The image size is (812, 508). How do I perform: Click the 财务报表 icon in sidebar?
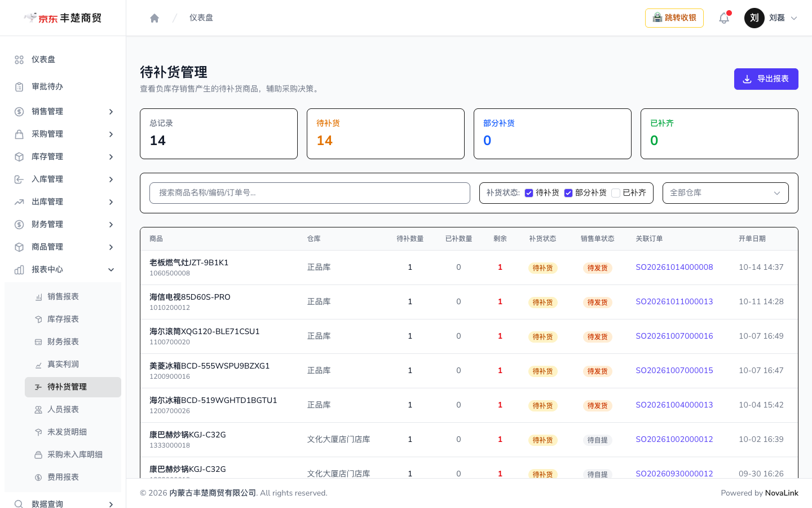pyautogui.click(x=38, y=342)
